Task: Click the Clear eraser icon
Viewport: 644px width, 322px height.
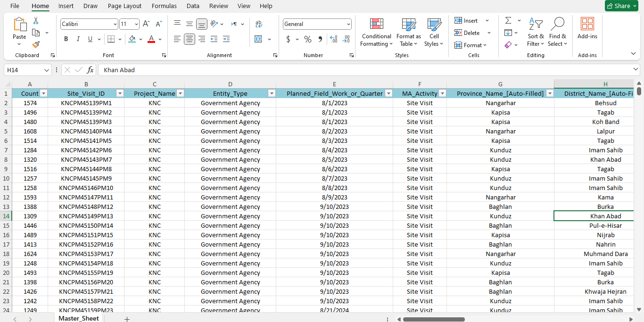Action: [x=508, y=45]
